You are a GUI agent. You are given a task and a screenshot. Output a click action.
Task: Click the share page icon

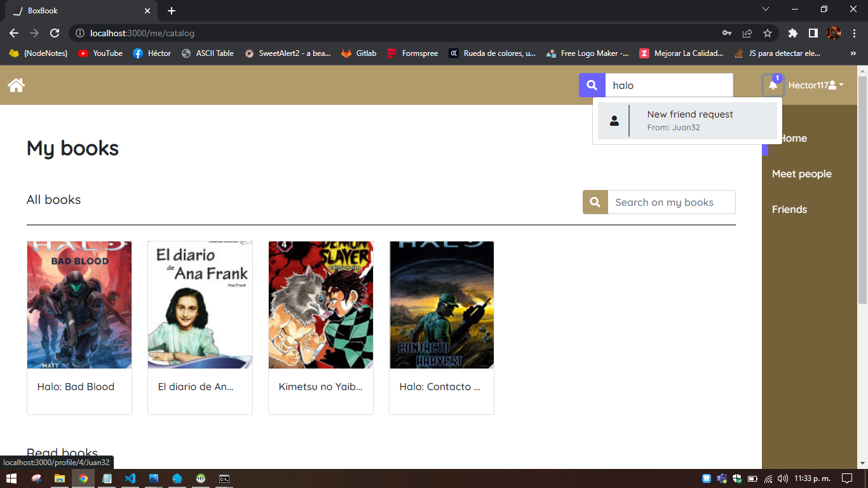coord(747,33)
